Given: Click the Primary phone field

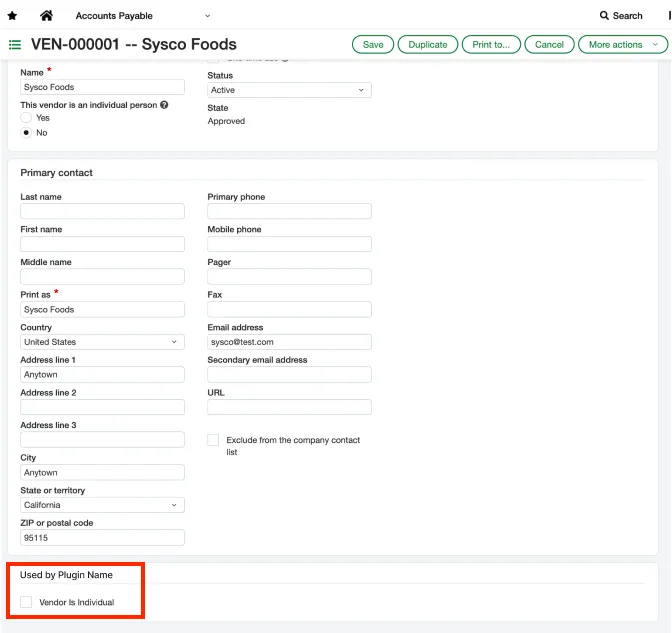Looking at the screenshot, I should [x=289, y=211].
